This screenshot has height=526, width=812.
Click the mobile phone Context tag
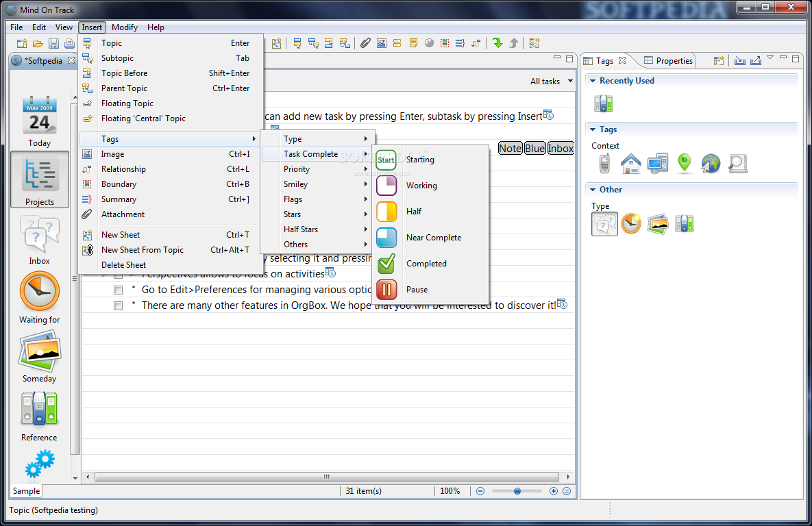604,164
